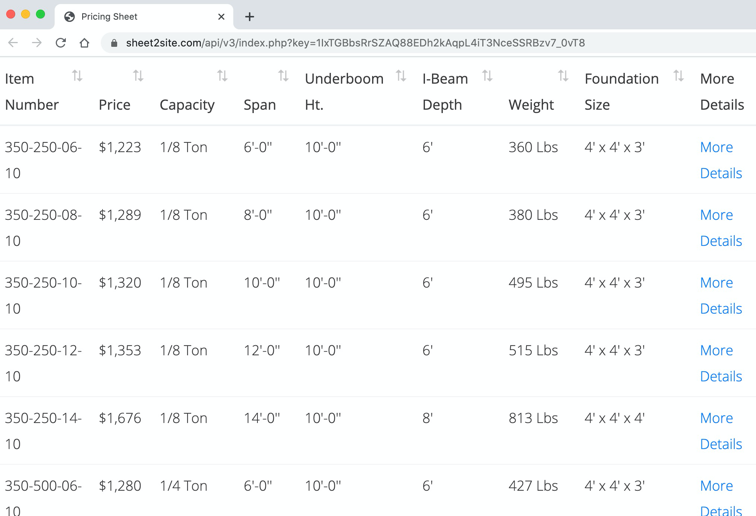Go to the browser home page icon
This screenshot has width=756, height=516.
85,43
